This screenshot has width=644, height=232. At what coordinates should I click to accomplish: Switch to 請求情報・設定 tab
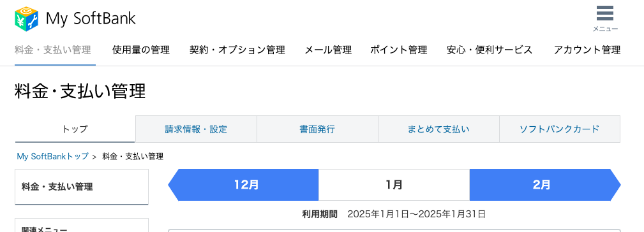coord(196,129)
